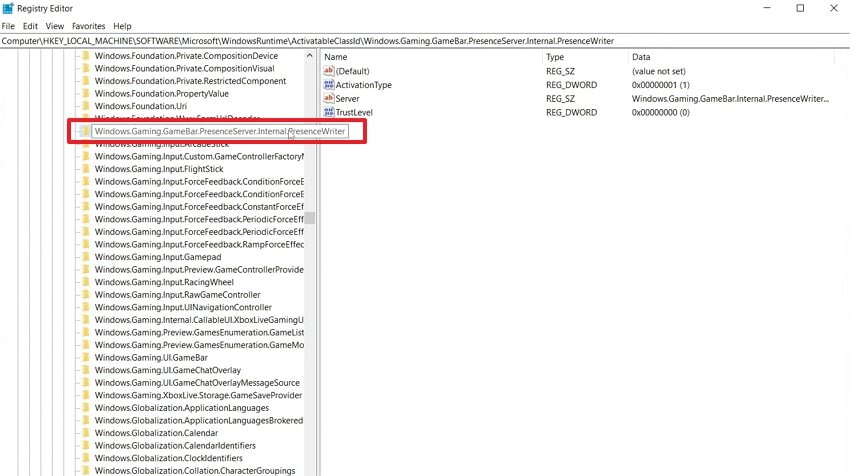Select Windows.Gaming.Input.UINavigationController key
The height and width of the screenshot is (476, 850).
pyautogui.click(x=183, y=307)
